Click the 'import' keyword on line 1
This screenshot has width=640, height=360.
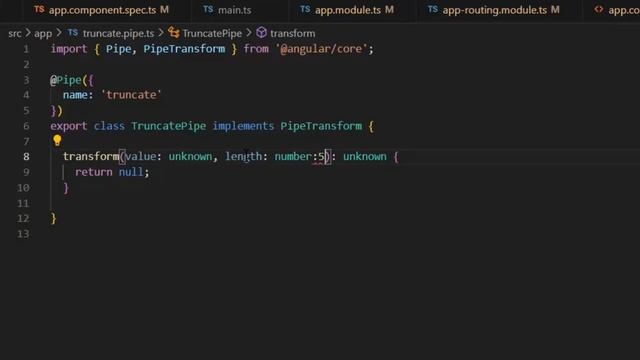(x=69, y=49)
